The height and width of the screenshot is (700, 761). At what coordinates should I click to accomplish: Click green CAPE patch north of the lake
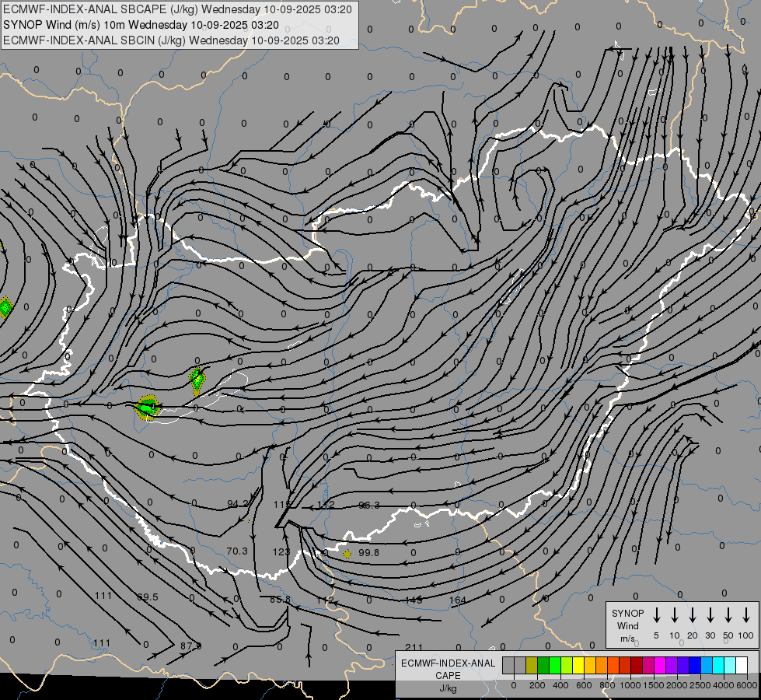(197, 381)
